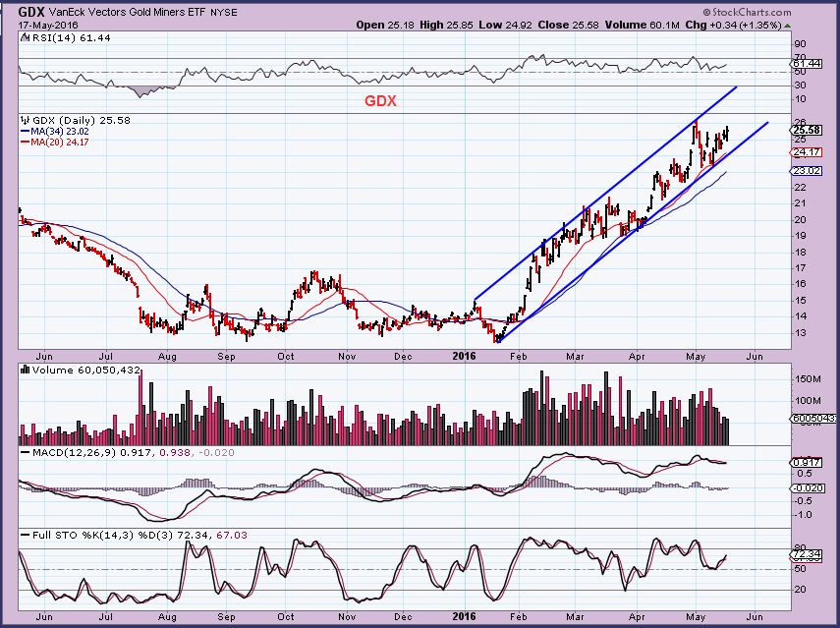Click the 72.34 stochastic tag on right axis
840x628 pixels.
807,554
